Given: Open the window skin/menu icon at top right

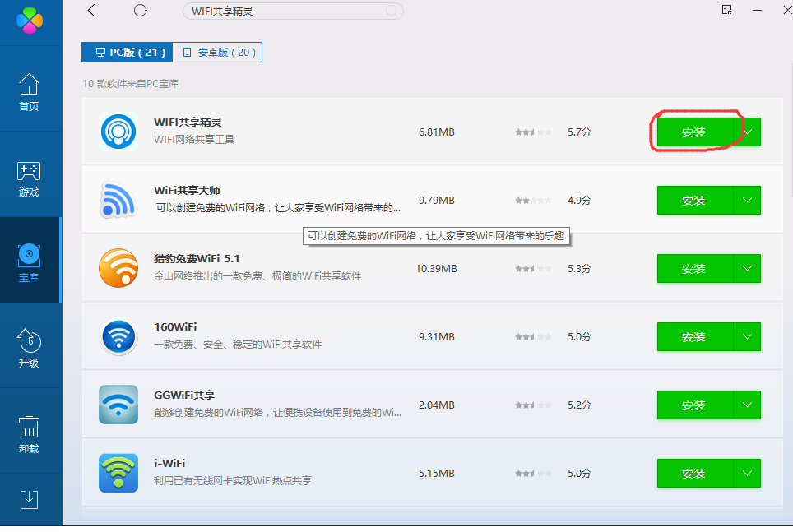Looking at the screenshot, I should pyautogui.click(x=726, y=10).
